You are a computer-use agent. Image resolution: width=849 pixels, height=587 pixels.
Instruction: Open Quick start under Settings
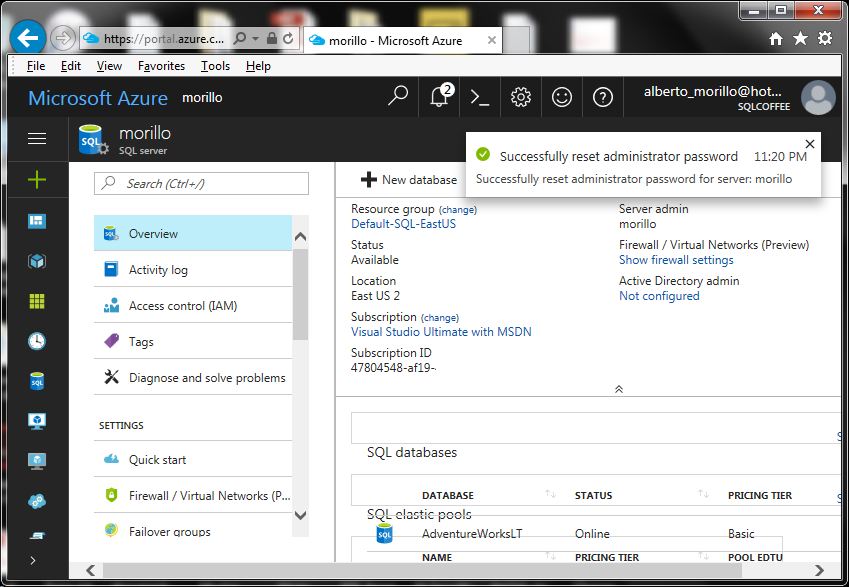[x=193, y=459]
